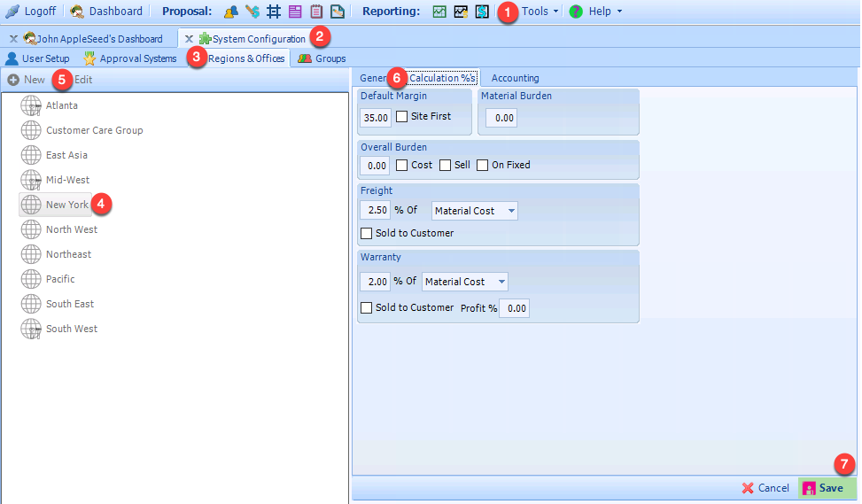Click the Cancel button label

tap(773, 488)
